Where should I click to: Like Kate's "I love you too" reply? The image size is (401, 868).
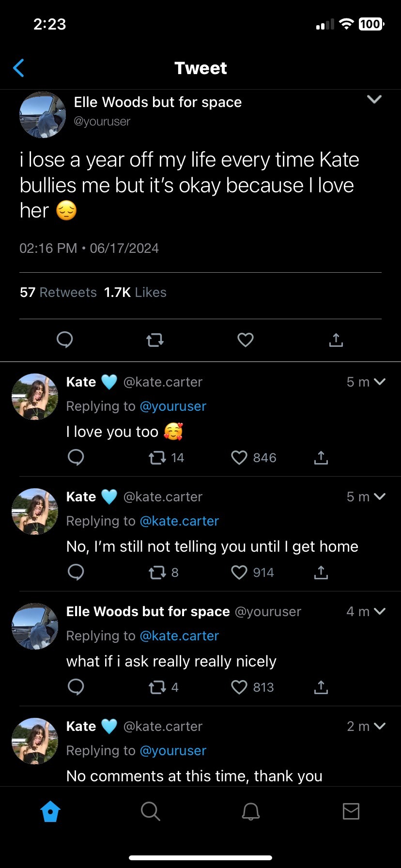pyautogui.click(x=239, y=458)
